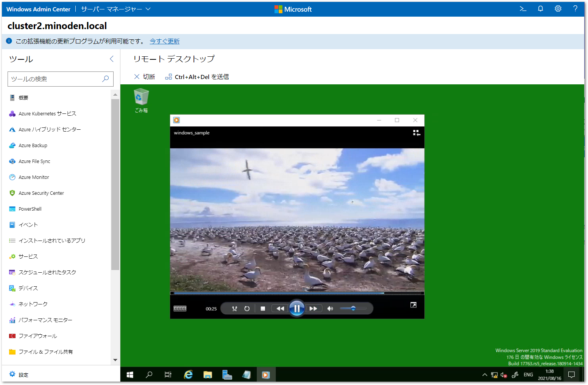Click the Disconnect button
Viewport: 588px width, 385px height.
click(x=145, y=77)
